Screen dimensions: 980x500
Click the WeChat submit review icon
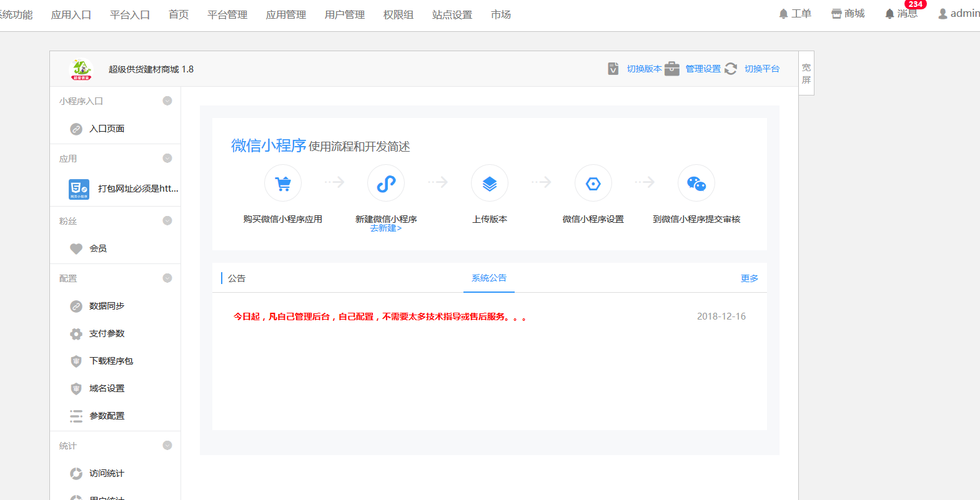click(696, 184)
